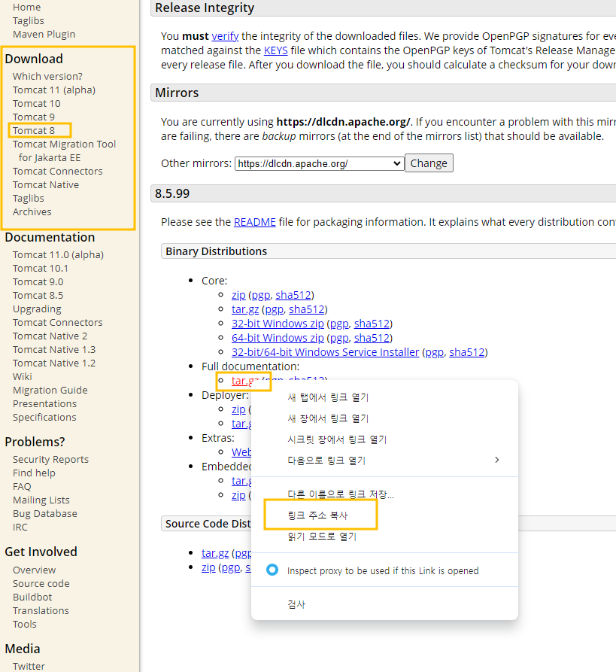Open pgp for Windows Service Installer

[434, 352]
